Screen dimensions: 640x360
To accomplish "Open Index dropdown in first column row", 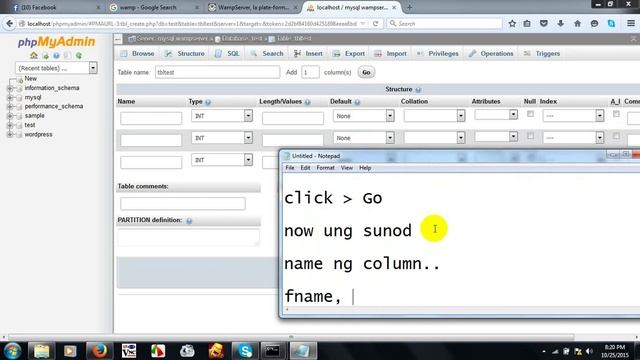I will (573, 116).
